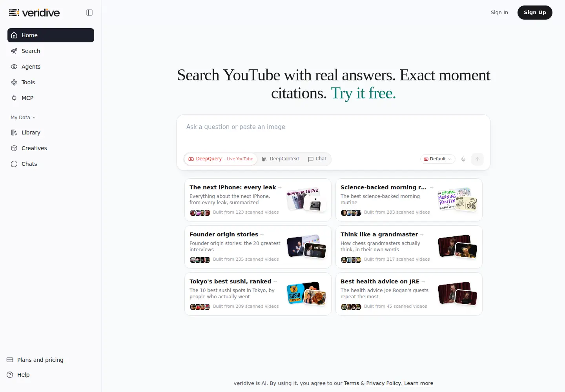Viewport: 565px width, 392px height.
Task: Open Chats in the sidebar
Action: 51,164
